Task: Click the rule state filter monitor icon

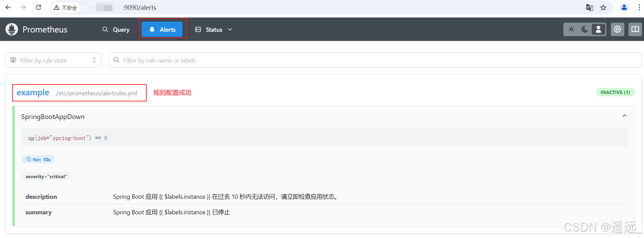Action: coord(13,60)
